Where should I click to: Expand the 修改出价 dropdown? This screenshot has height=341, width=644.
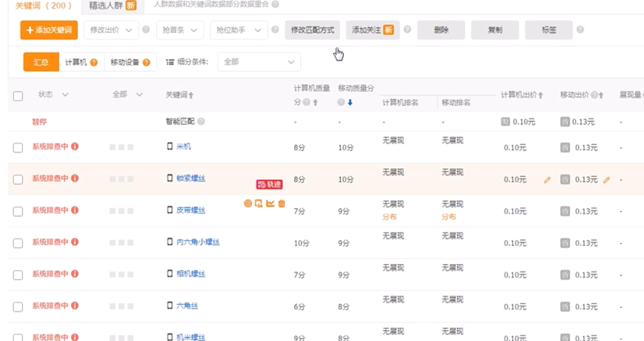pyautogui.click(x=111, y=30)
